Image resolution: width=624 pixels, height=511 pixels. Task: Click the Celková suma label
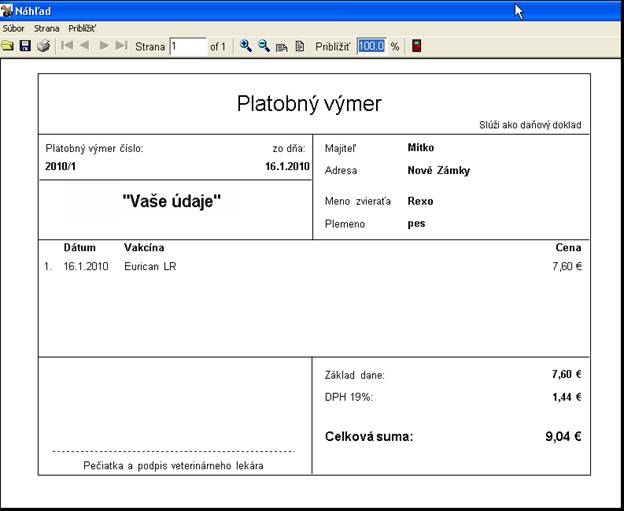[x=369, y=437]
